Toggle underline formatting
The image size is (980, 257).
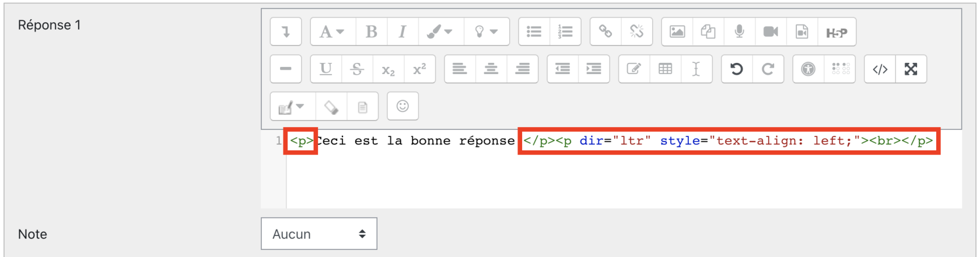pyautogui.click(x=325, y=69)
